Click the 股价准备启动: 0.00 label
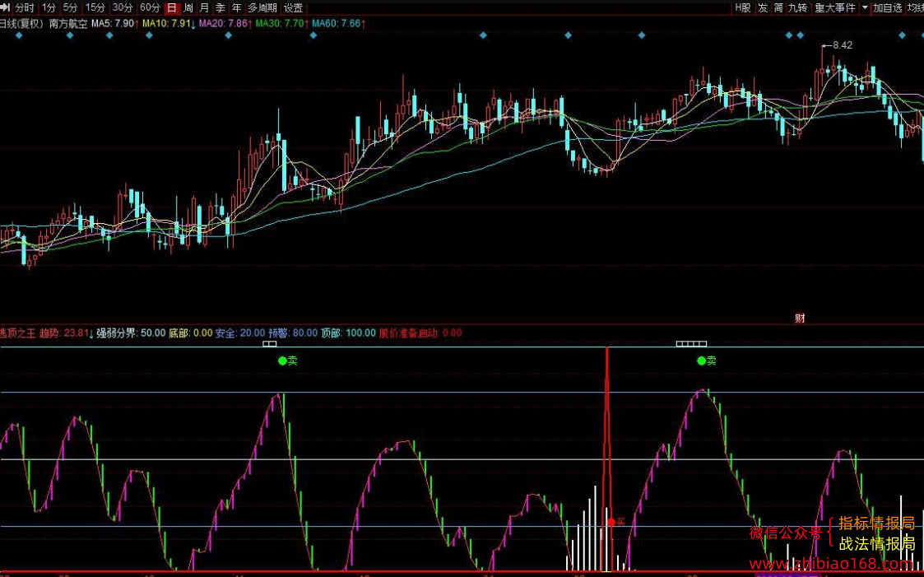Image resolution: width=924 pixels, height=577 pixels. point(420,333)
